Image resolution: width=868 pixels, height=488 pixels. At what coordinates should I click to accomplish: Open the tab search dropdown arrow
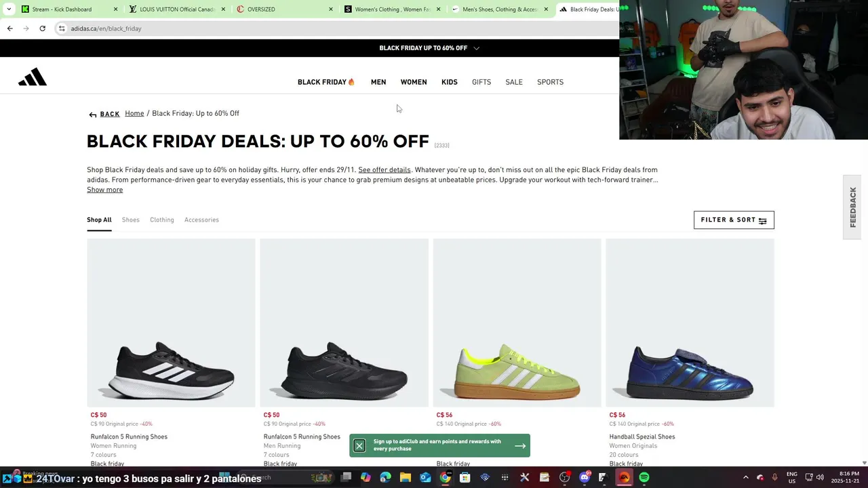click(x=8, y=9)
